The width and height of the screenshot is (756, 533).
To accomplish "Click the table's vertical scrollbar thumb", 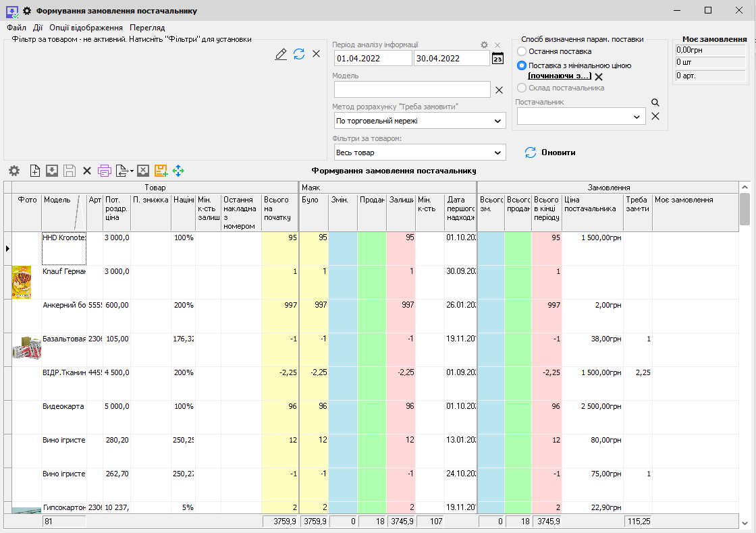I will coord(745,208).
